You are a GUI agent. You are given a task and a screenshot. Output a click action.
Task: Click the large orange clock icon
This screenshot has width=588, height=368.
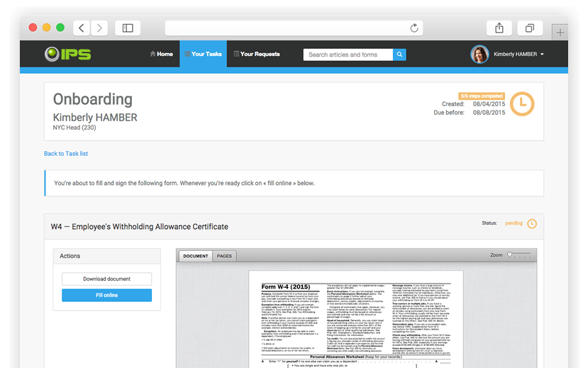pyautogui.click(x=522, y=104)
